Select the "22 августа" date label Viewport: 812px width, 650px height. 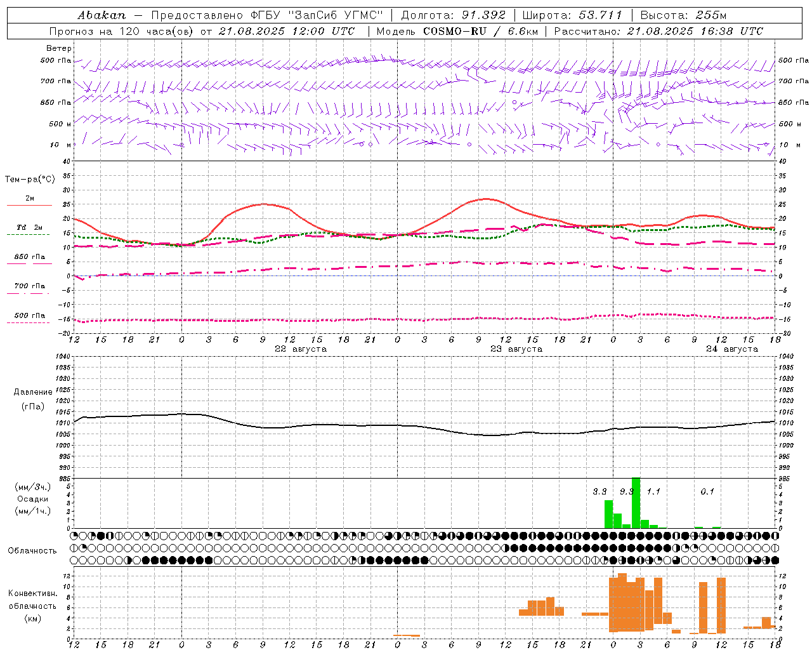301,349
